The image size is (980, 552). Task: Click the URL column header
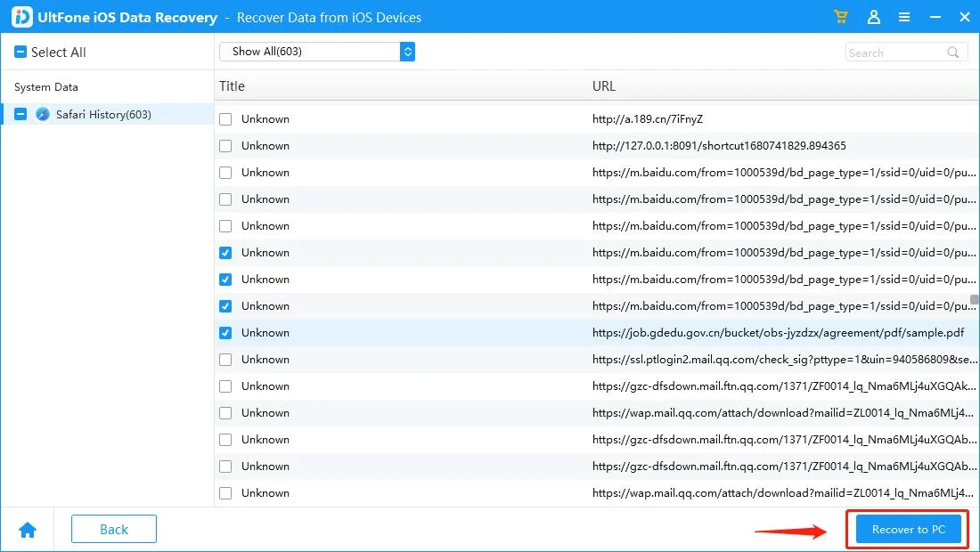click(604, 86)
